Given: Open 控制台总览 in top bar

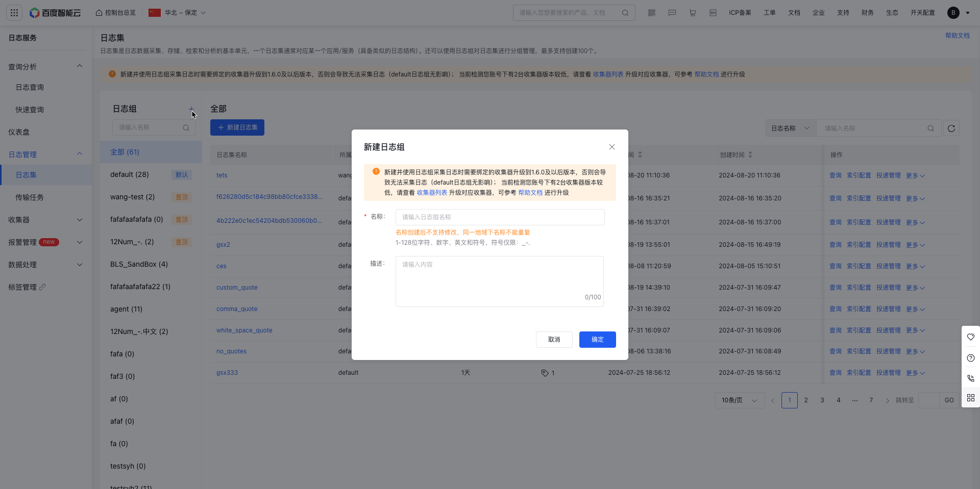Looking at the screenshot, I should click(x=116, y=13).
